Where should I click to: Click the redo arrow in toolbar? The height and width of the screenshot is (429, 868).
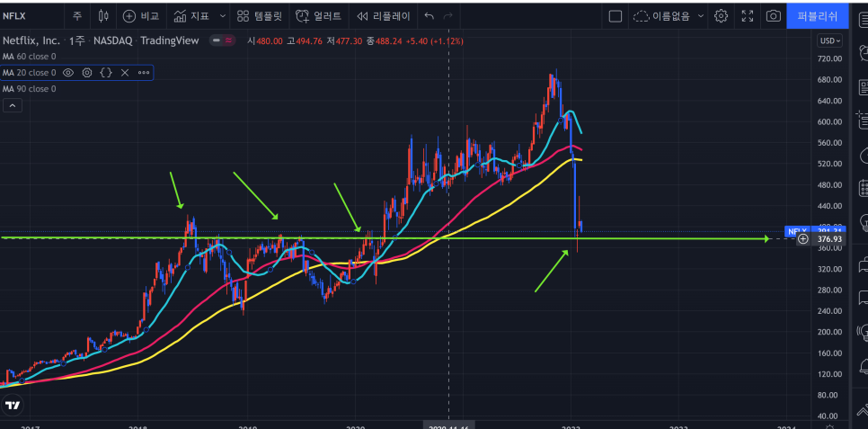tap(447, 16)
